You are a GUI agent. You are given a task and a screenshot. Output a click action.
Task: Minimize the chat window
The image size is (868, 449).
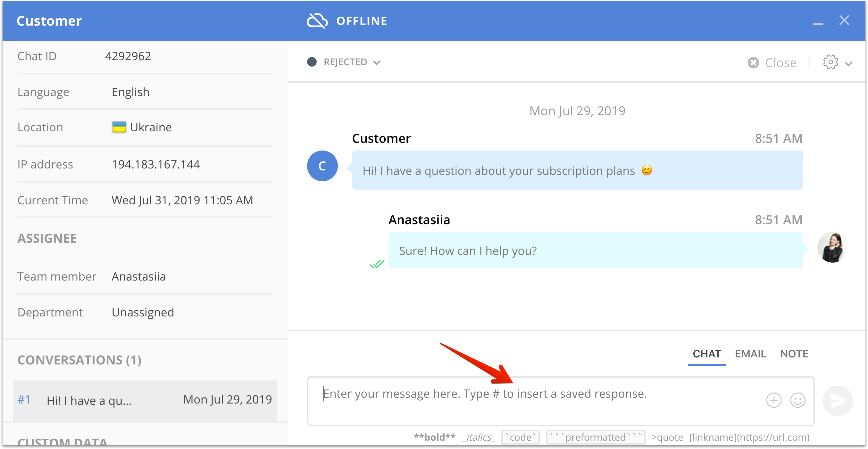[x=818, y=24]
